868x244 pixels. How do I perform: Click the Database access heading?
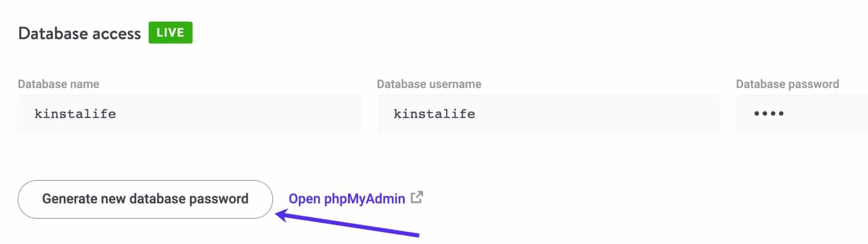pyautogui.click(x=79, y=34)
